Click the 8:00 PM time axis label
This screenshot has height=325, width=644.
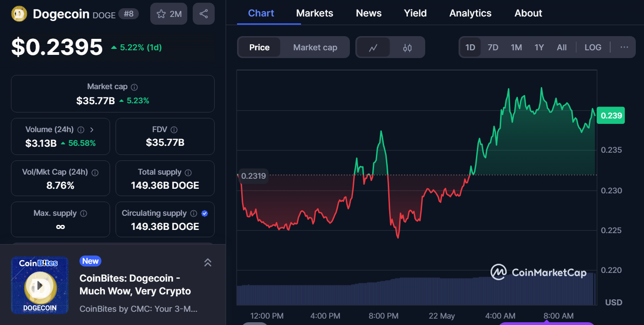(384, 316)
